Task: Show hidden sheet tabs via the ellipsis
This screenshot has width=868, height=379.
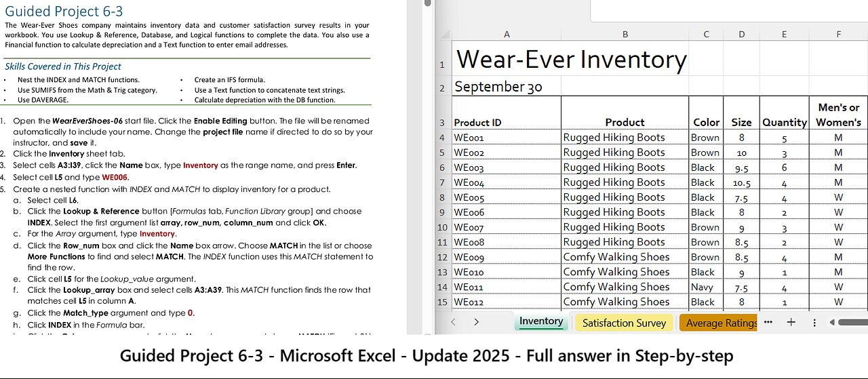Action: pos(768,322)
